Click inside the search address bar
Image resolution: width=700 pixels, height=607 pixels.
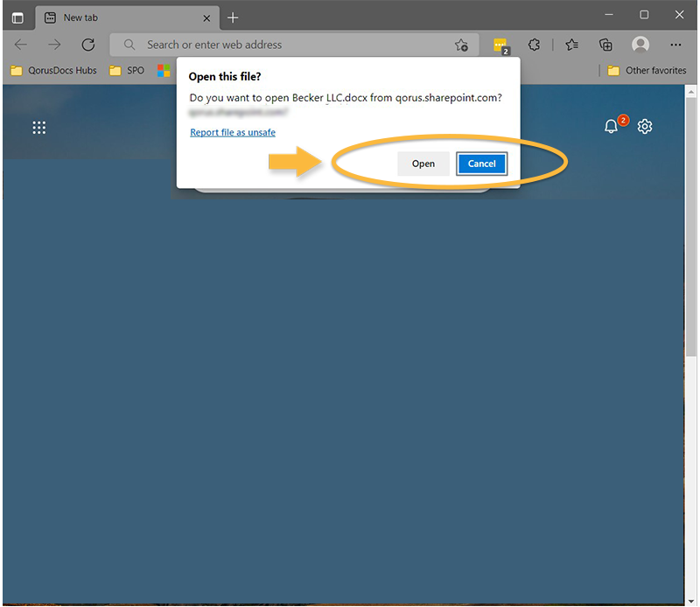pos(262,45)
